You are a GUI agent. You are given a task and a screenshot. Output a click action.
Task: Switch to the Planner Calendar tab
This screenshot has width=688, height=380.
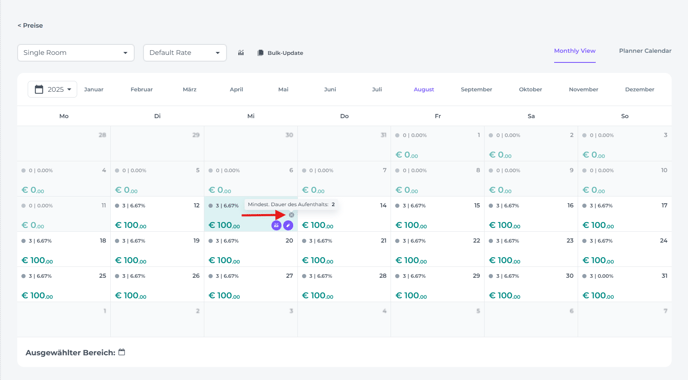coord(645,51)
